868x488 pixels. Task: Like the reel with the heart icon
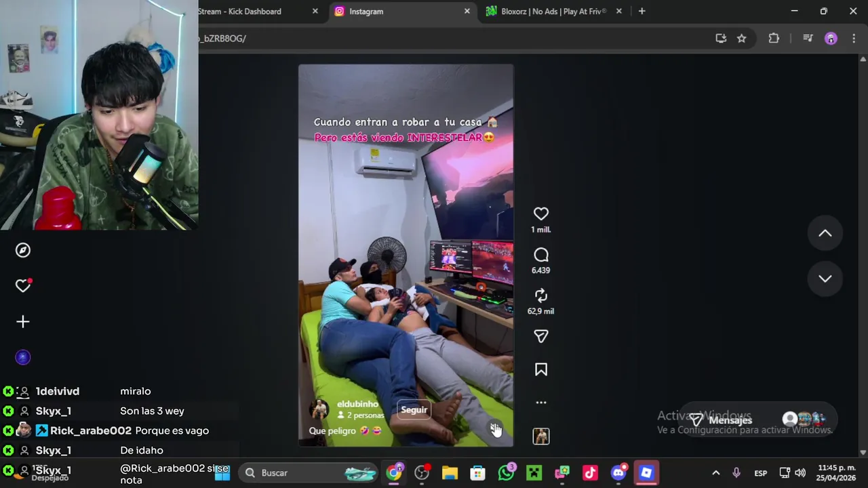pyautogui.click(x=540, y=213)
